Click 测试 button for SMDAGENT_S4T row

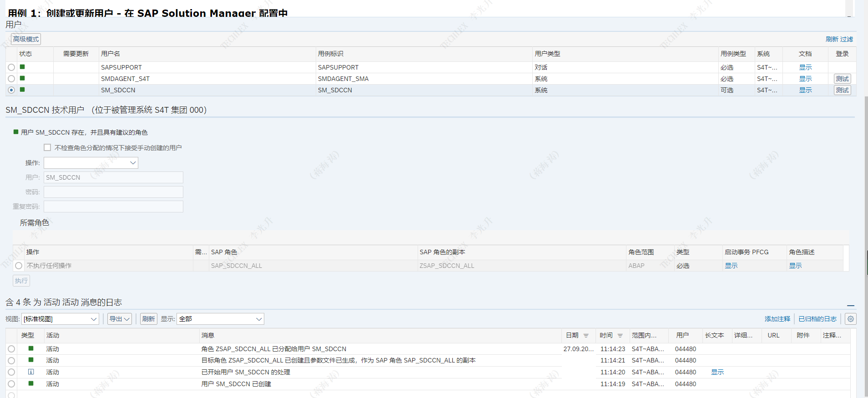click(x=842, y=79)
